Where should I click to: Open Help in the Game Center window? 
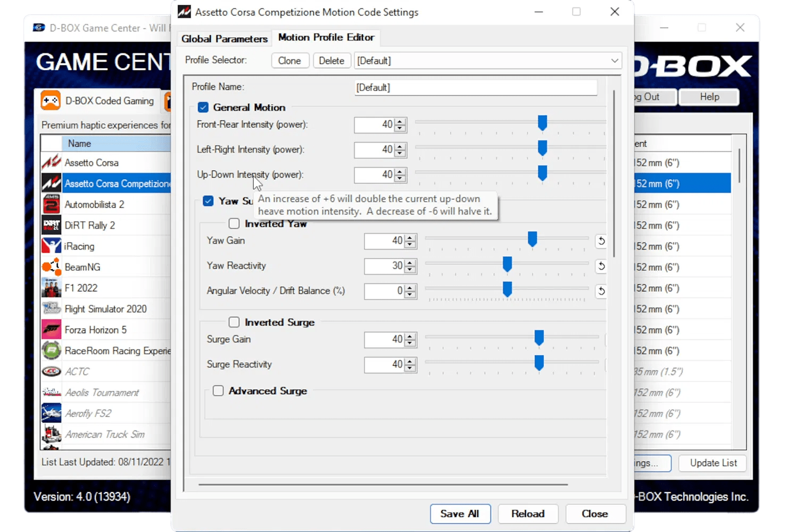coord(709,97)
